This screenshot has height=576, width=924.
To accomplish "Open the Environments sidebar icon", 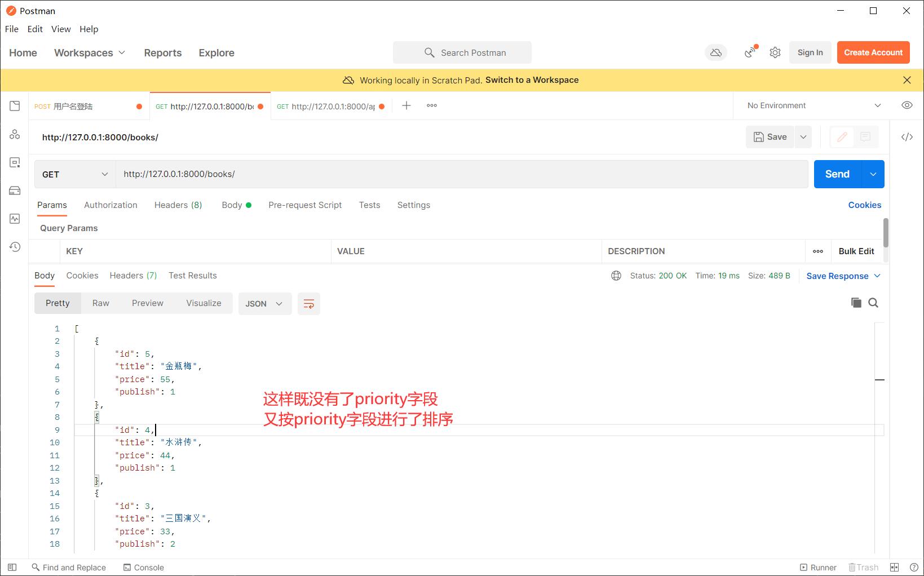I will [15, 162].
